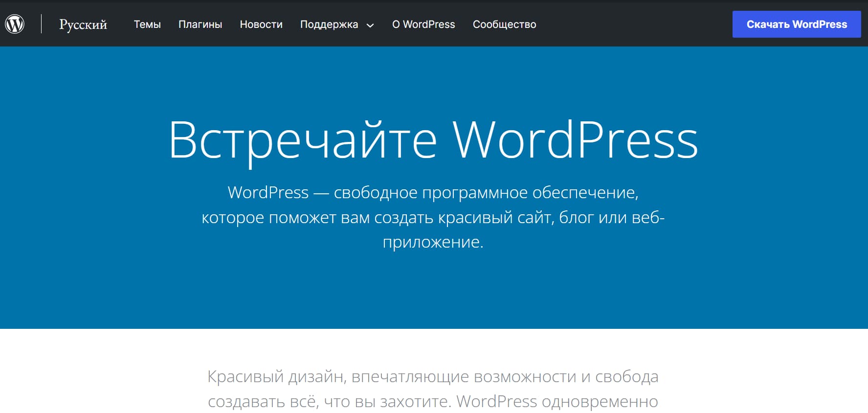Click the text "WordPress — свободное программное обеспечение,"
Image resolution: width=868 pixels, height=413 pixels.
433,193
